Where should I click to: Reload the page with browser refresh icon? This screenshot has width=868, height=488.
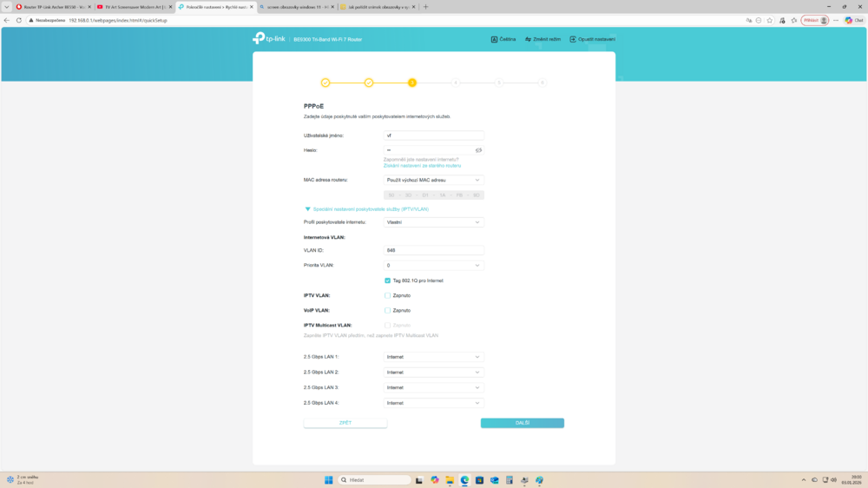pyautogui.click(x=18, y=20)
